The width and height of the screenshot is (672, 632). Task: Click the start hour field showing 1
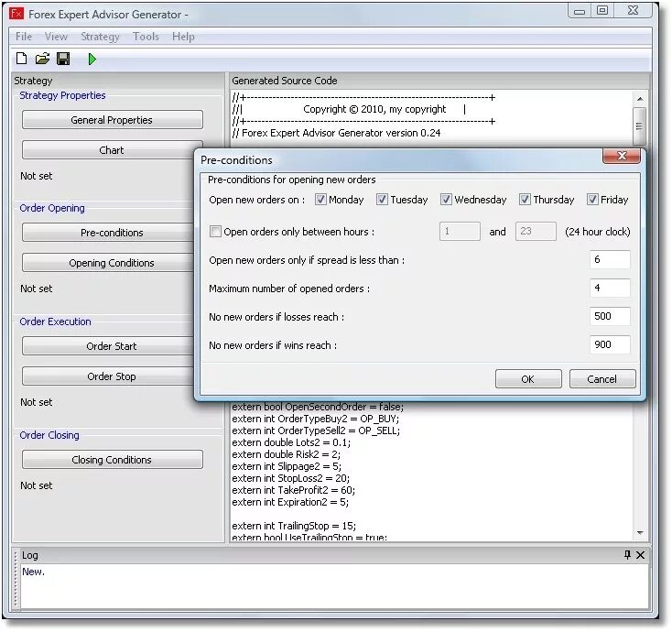[x=460, y=232]
